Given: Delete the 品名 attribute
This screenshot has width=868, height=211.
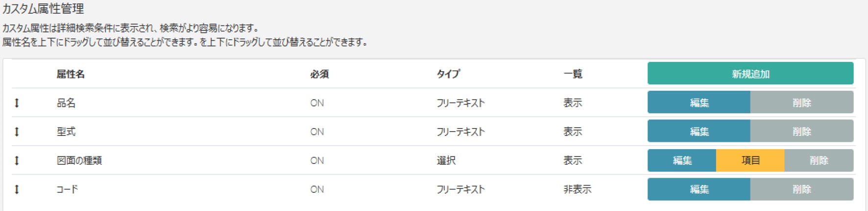Looking at the screenshot, I should coord(801,103).
